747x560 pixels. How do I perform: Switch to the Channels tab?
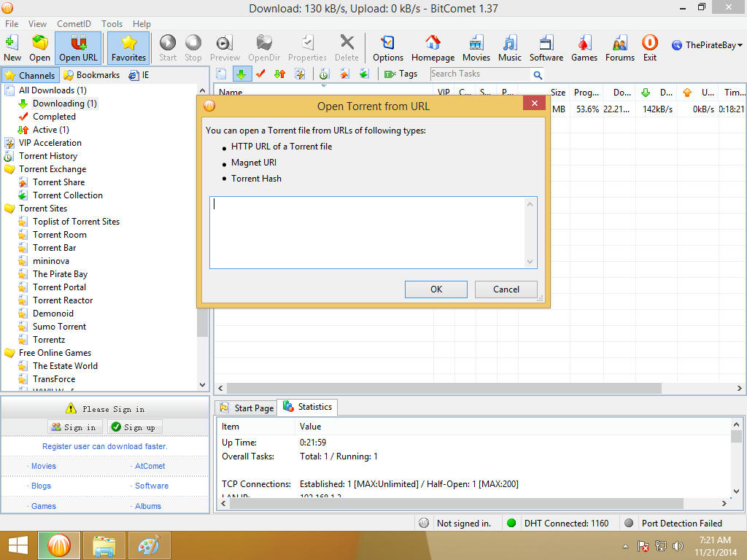31,75
